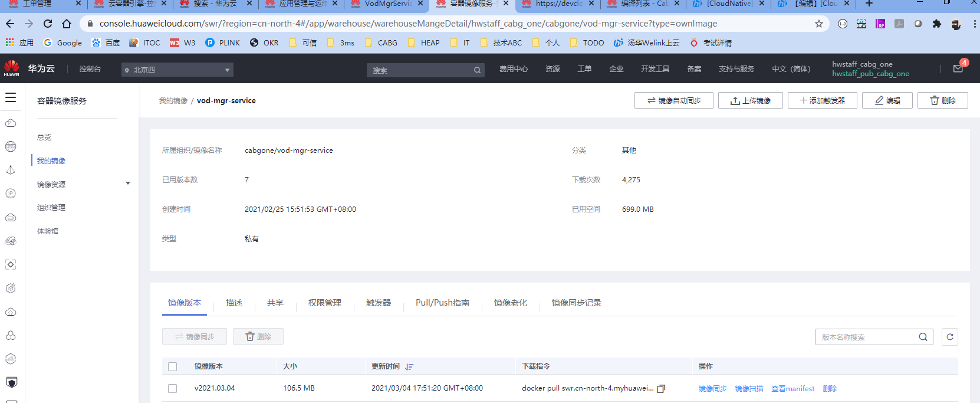Copy the docker pull command
The width and height of the screenshot is (980, 403).
coord(661,389)
